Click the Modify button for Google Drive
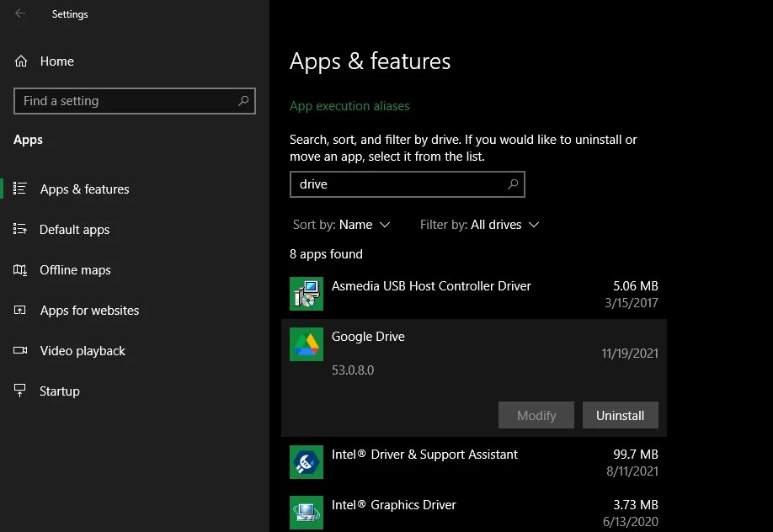Viewport: 773px width, 532px height. pos(536,415)
